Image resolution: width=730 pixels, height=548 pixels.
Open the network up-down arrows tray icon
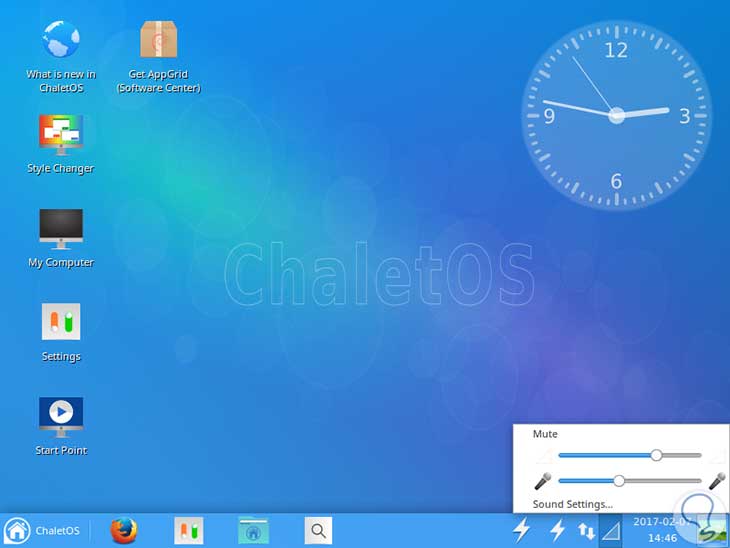point(586,531)
